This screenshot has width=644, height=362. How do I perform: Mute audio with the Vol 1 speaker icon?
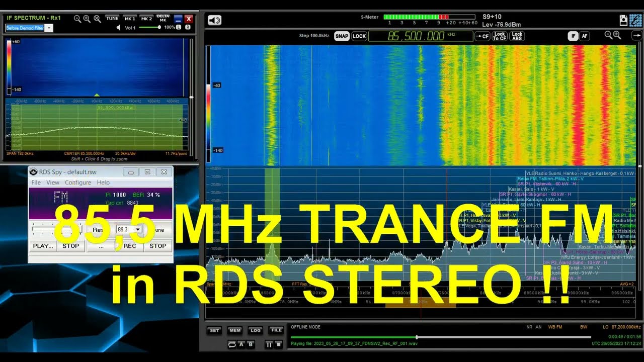click(x=119, y=28)
